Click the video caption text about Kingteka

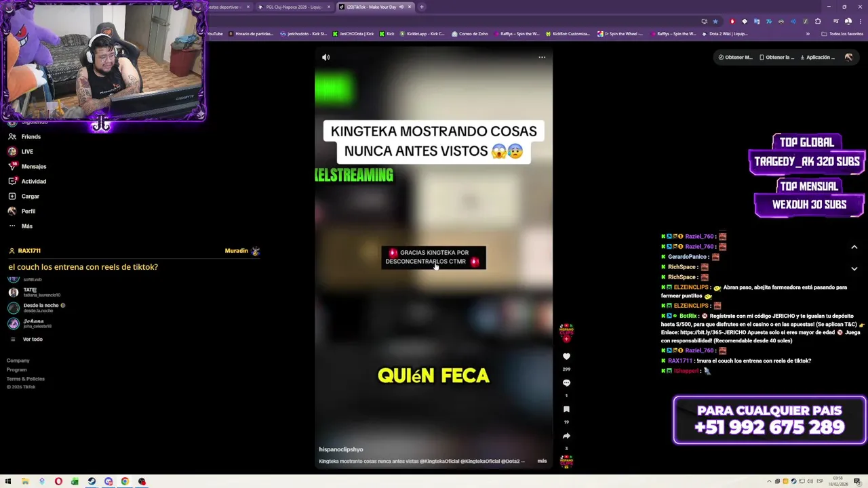(x=421, y=461)
